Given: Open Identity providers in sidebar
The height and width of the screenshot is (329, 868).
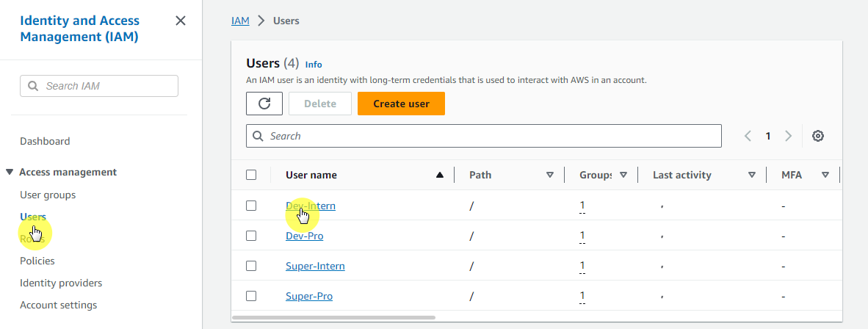Looking at the screenshot, I should click(x=61, y=283).
